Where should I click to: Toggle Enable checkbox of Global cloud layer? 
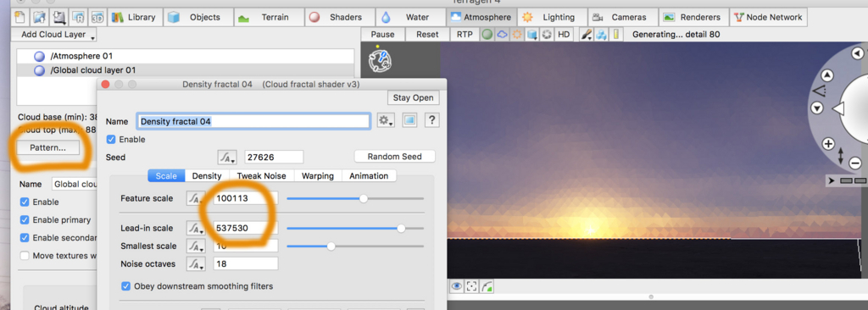tap(25, 202)
